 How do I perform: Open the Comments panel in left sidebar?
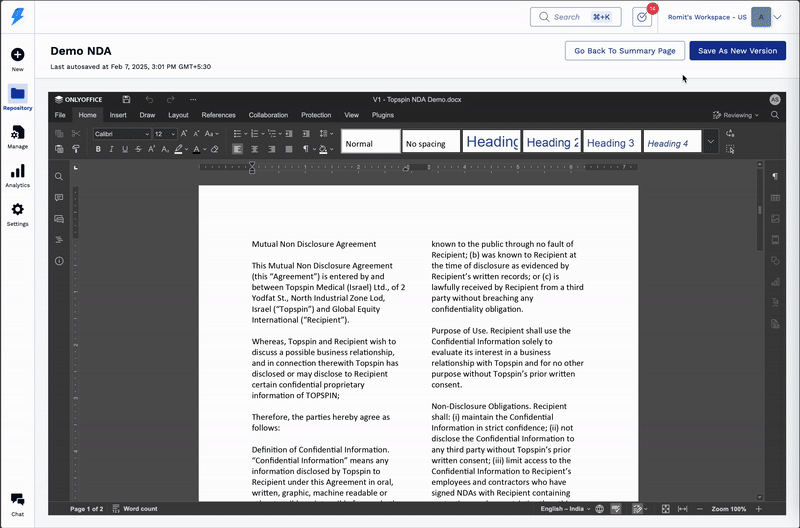pyautogui.click(x=59, y=197)
